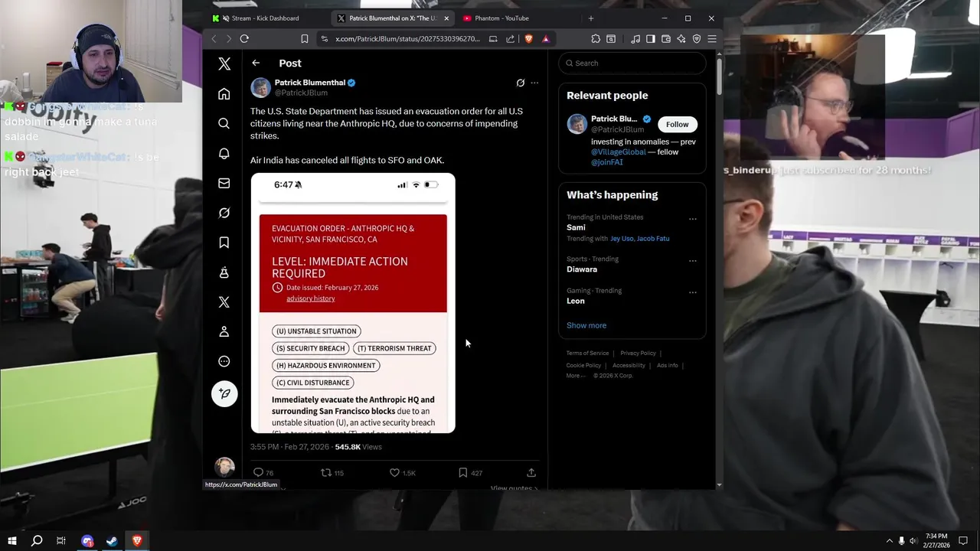This screenshot has height=551, width=980.
Task: Open Leo AI sparkle icon
Action: (x=681, y=39)
